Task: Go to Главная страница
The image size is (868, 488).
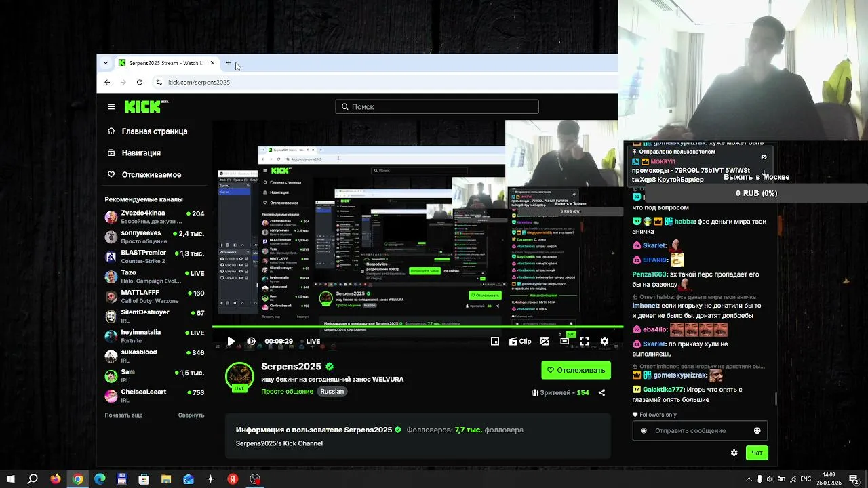Action: click(147, 131)
